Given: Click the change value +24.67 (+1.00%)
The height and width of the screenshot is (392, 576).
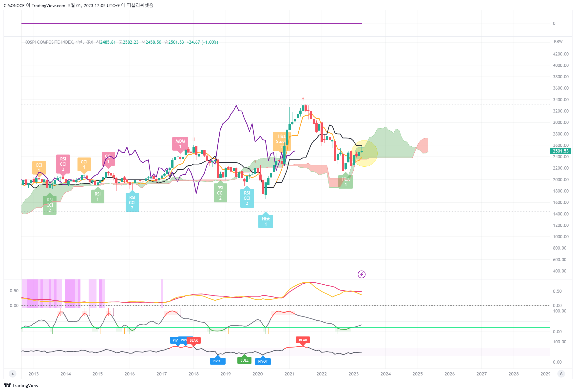Looking at the screenshot, I should coord(202,42).
